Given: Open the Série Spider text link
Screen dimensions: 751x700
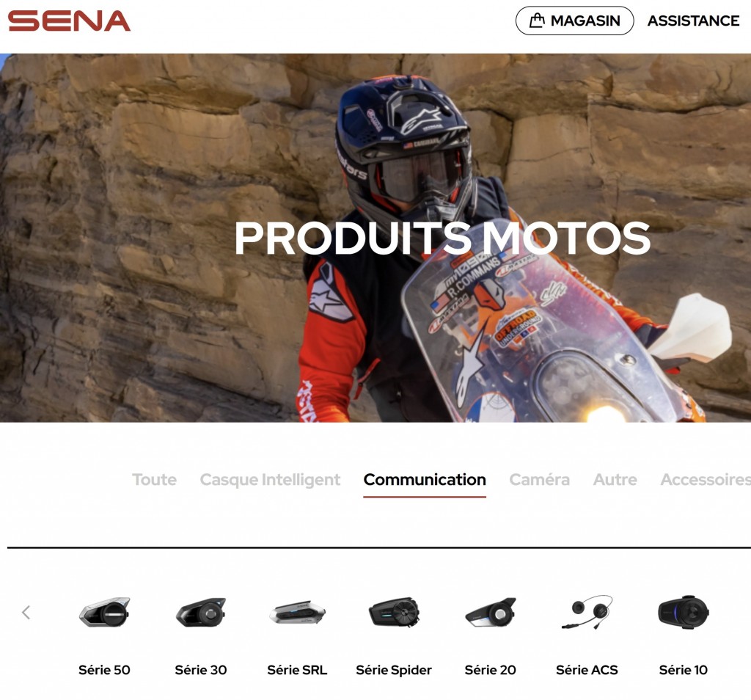Looking at the screenshot, I should (394, 670).
